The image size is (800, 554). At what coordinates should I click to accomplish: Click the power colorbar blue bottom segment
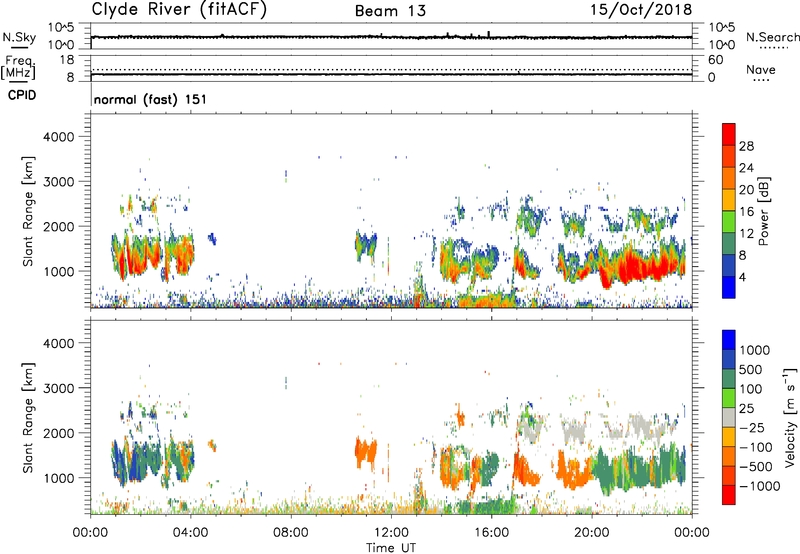[729, 288]
